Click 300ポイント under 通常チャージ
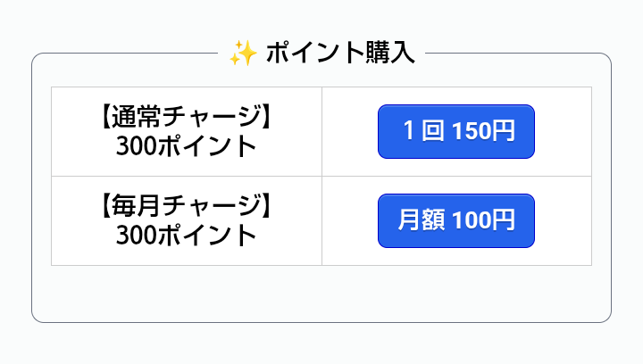The image size is (643, 364). pos(186,146)
